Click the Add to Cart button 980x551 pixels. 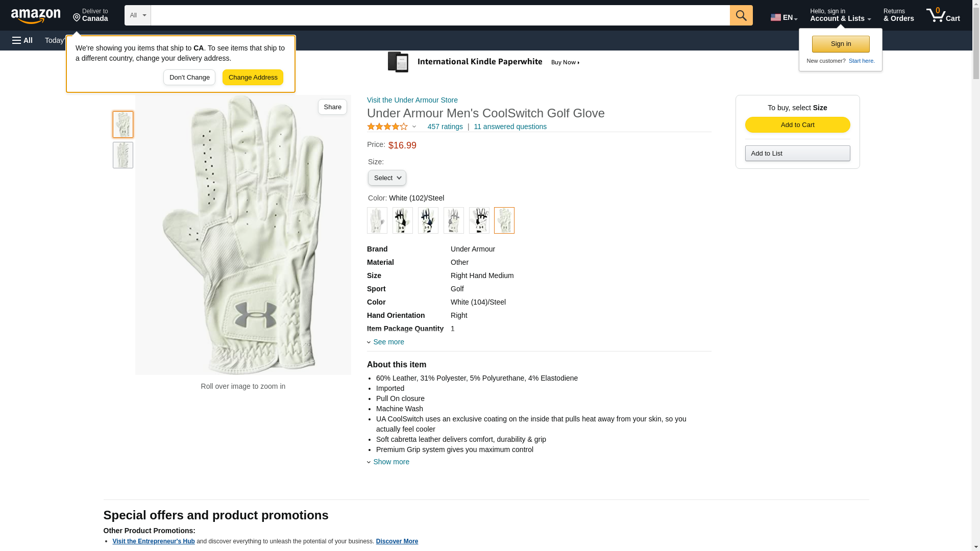pos(797,125)
